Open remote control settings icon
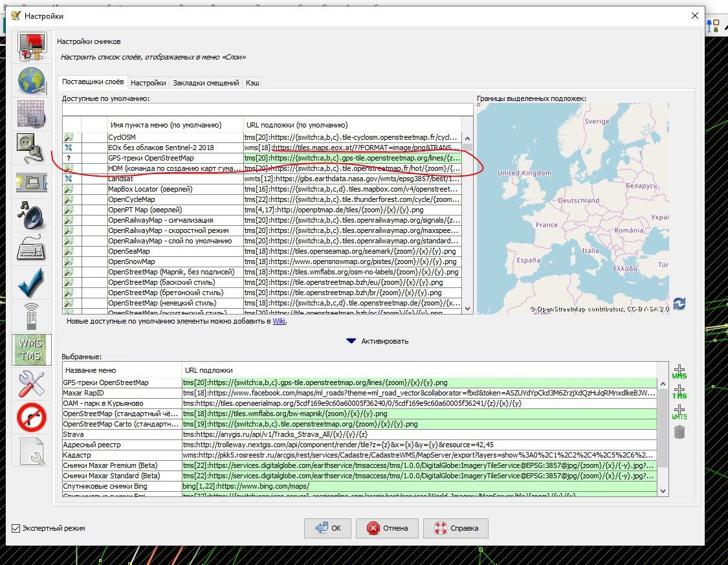This screenshot has height=565, width=728. [x=32, y=316]
